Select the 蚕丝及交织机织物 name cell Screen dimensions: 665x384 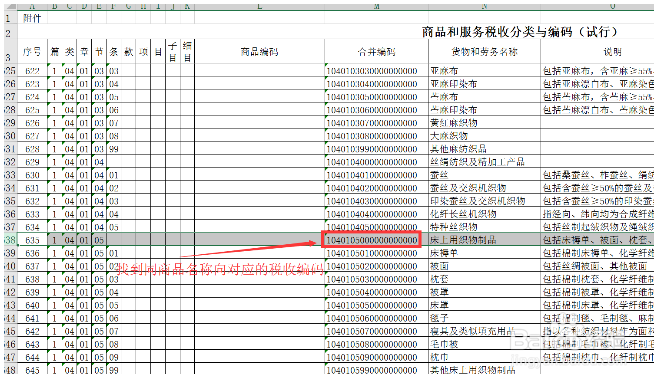(484, 188)
